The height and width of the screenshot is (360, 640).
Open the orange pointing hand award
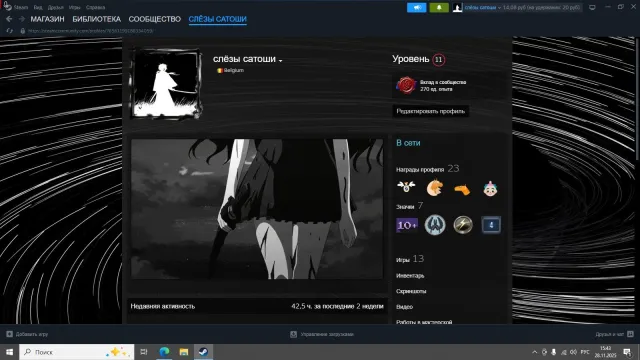click(x=462, y=189)
